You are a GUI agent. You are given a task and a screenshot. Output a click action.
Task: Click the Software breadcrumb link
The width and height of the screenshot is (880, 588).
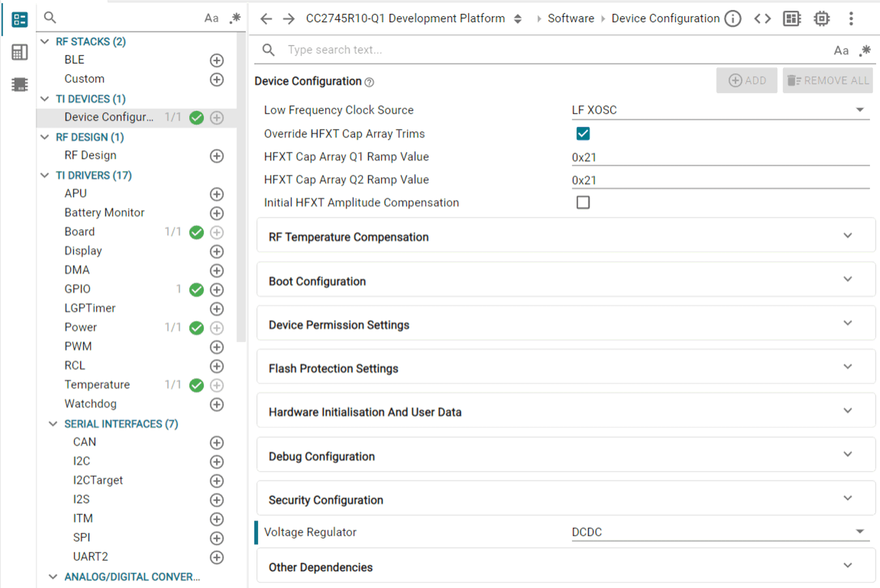click(x=571, y=19)
